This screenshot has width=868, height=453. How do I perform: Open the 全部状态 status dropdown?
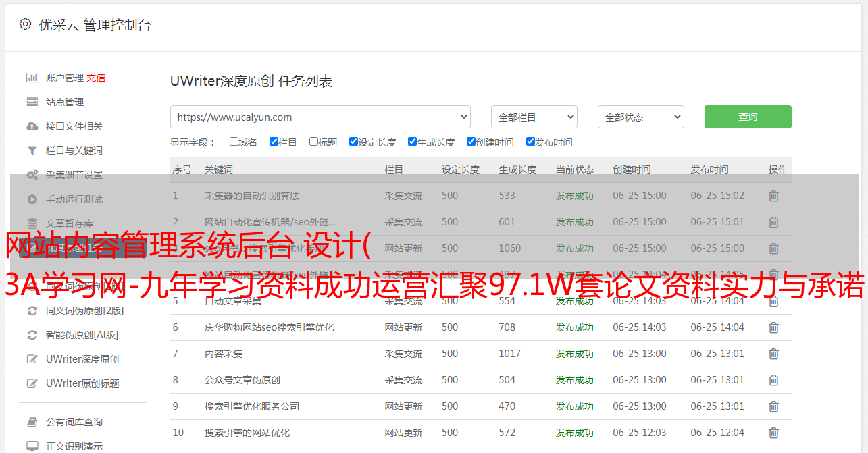[640, 117]
